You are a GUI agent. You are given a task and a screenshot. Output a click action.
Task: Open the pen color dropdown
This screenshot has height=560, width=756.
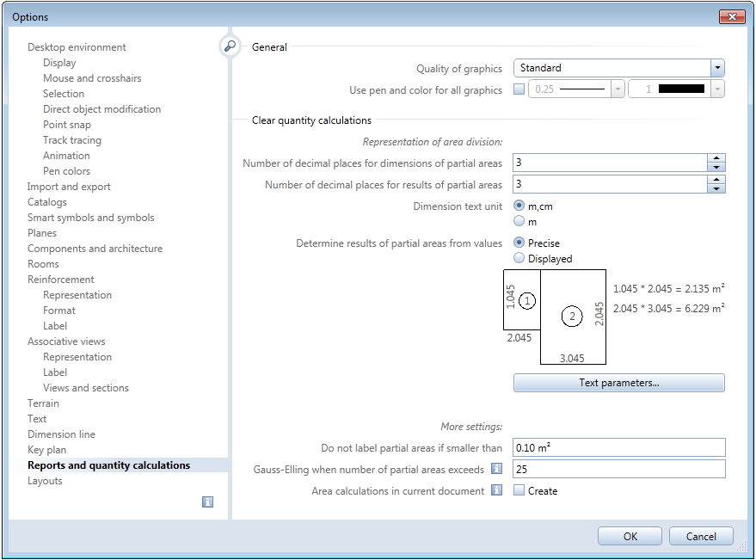coord(716,89)
